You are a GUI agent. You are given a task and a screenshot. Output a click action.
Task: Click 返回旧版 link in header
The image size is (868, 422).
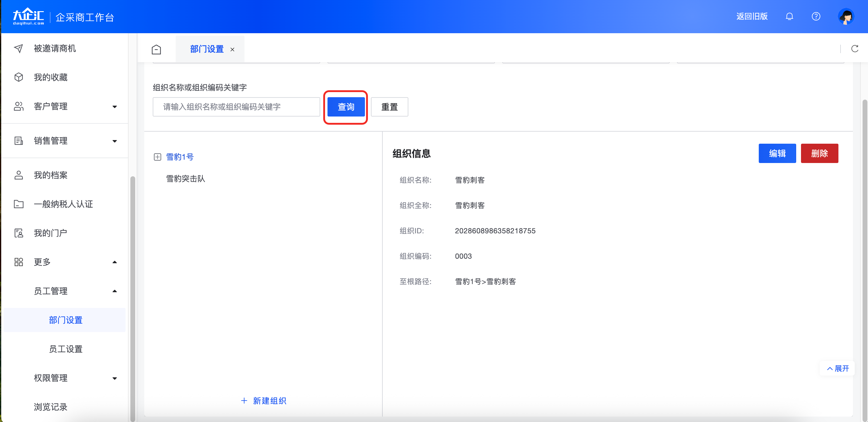point(752,16)
